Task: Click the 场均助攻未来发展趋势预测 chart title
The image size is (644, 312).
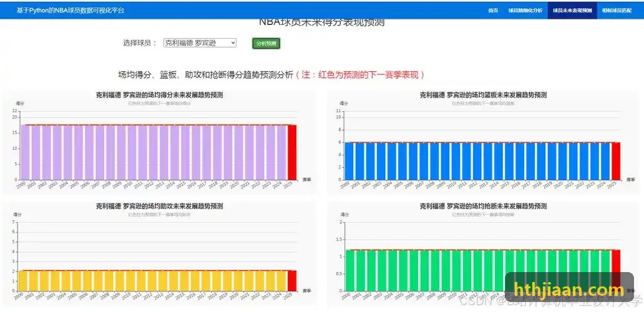Action: click(x=159, y=206)
